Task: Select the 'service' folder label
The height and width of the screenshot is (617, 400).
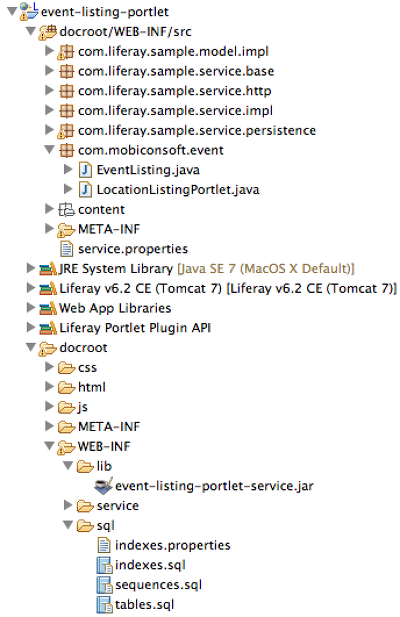Action: (x=118, y=506)
